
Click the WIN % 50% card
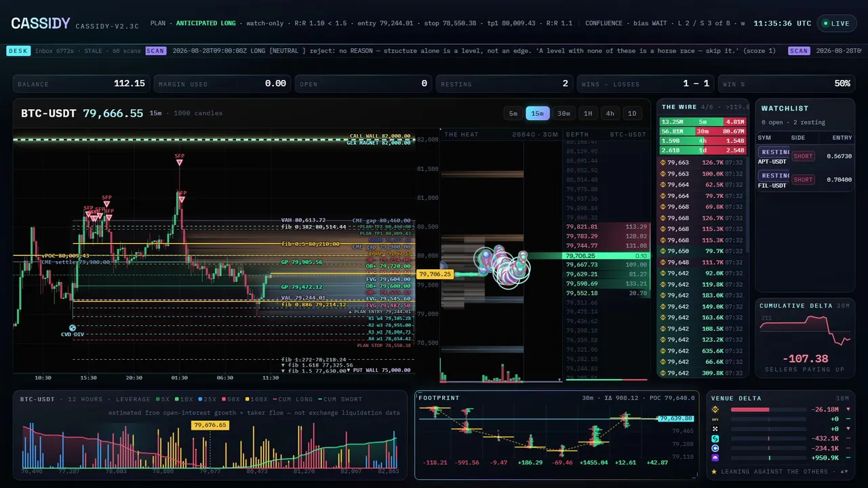tap(787, 83)
